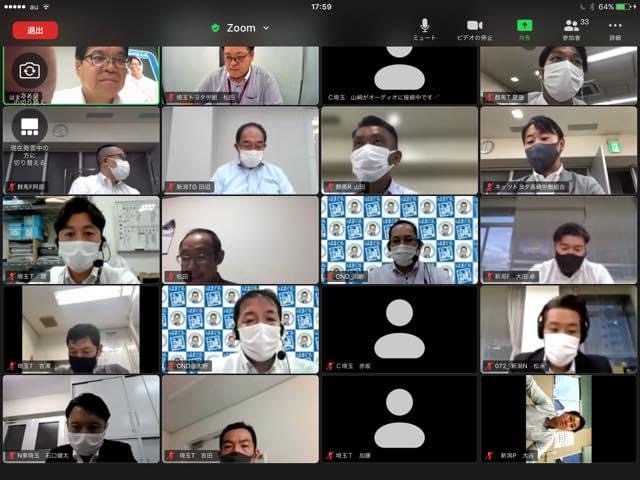Screen dimensions: 640x480
Task: Select the 埼玉T headset participant with the whiteboard behind
Action: (x=81, y=240)
